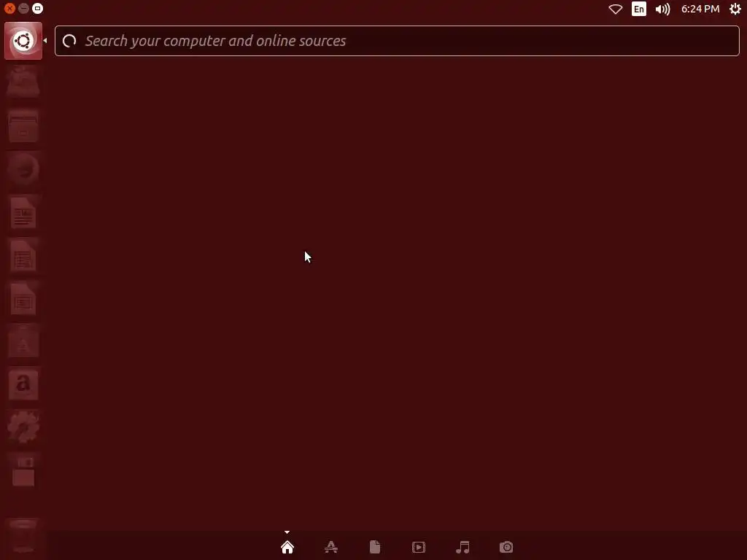Open the network indicator menu
Image resolution: width=747 pixels, height=560 pixels.
pos(616,9)
